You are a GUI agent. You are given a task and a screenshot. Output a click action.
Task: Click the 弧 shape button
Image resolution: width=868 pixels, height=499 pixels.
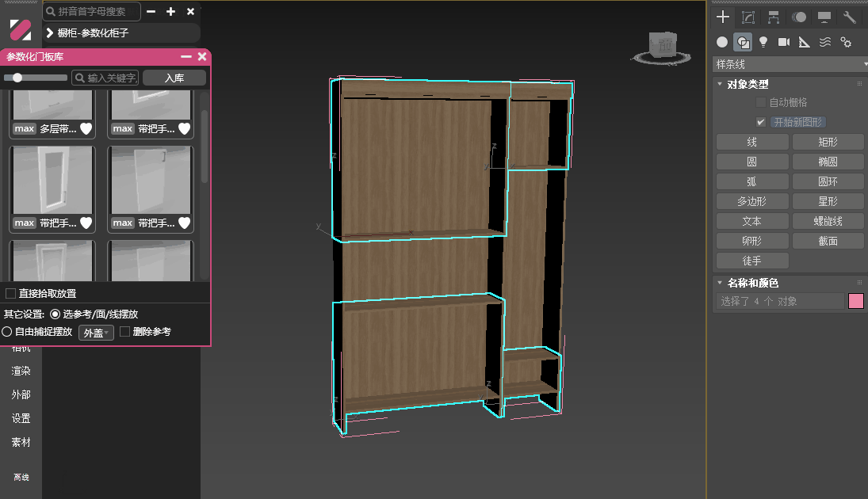751,182
